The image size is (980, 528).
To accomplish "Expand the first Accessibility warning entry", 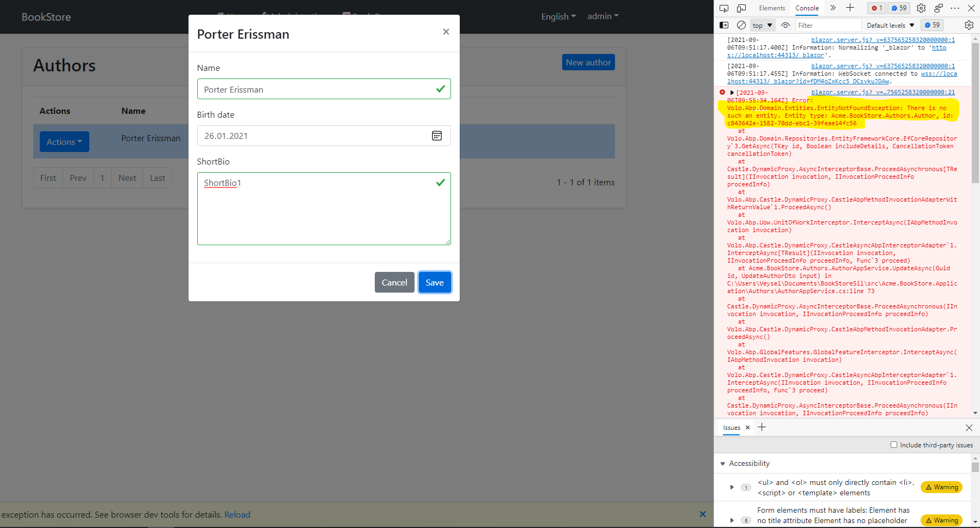I will 732,487.
